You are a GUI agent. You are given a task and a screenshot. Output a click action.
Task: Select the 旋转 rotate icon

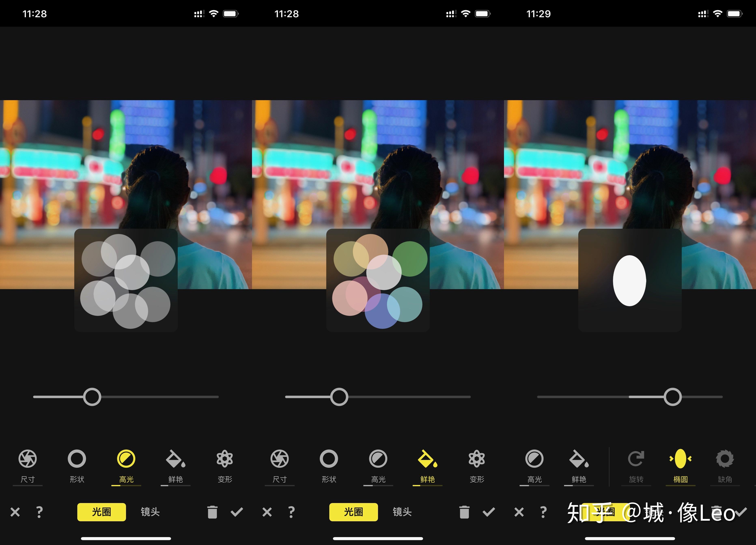[636, 459]
